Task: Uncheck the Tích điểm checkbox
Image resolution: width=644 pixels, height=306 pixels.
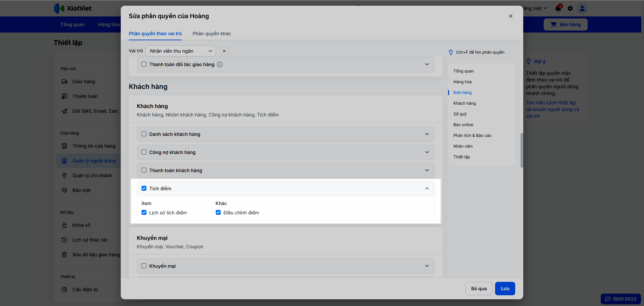Action: point(144,189)
